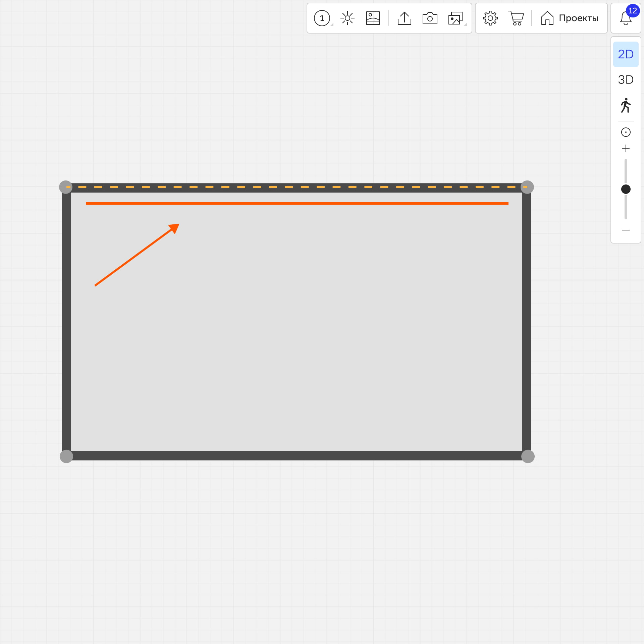Click the sun lighting settings icon

click(347, 18)
